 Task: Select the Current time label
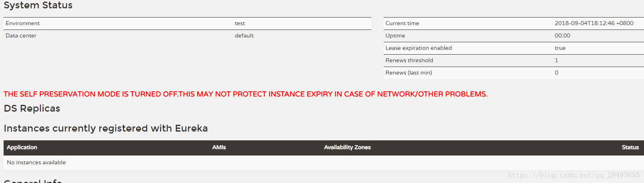[402, 23]
